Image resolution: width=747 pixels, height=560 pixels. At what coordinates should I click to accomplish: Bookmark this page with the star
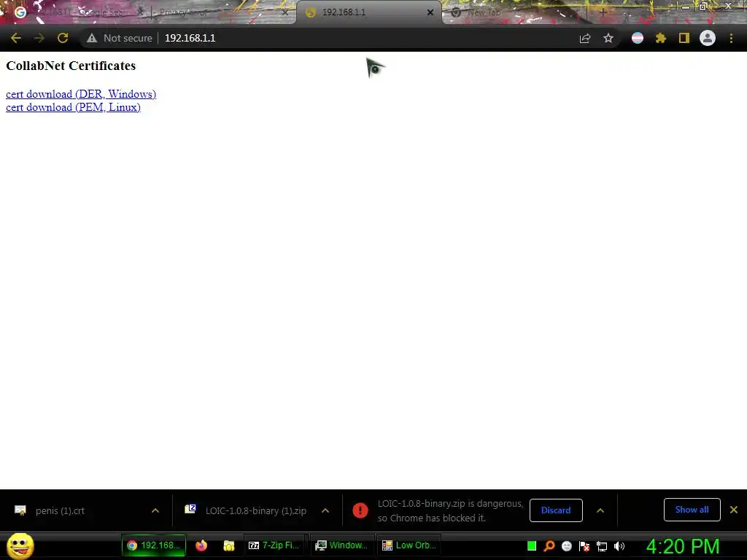(x=608, y=38)
